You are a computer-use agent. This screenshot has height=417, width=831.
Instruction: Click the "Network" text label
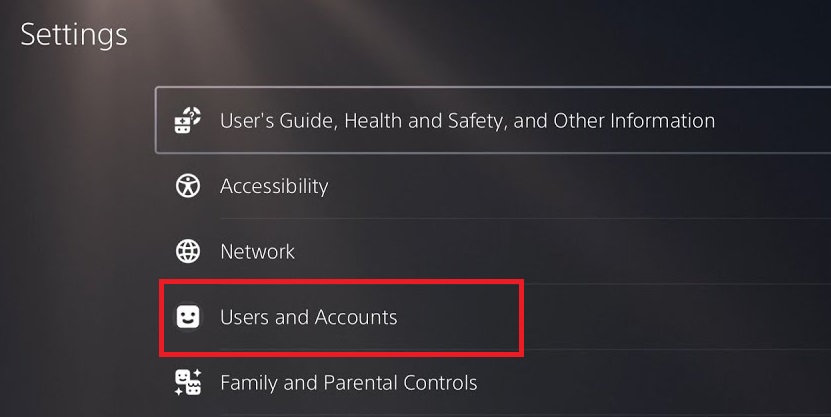257,251
